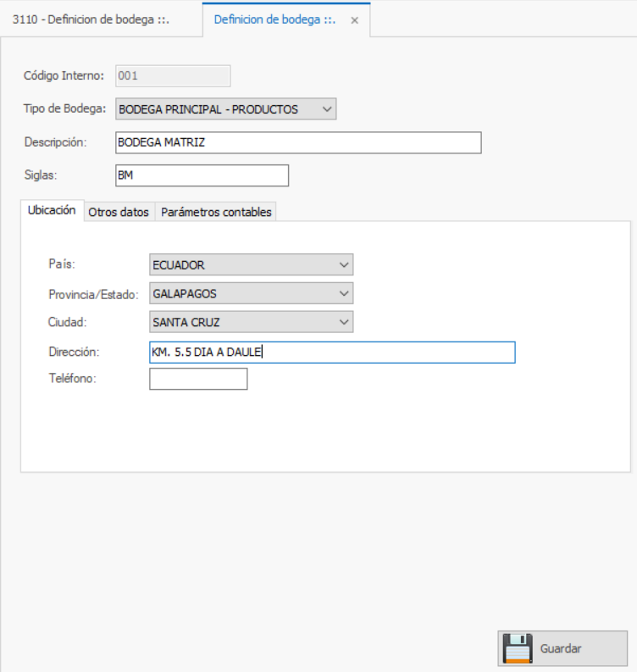Open the Otros datos tab
The height and width of the screenshot is (672, 637).
[119, 212]
